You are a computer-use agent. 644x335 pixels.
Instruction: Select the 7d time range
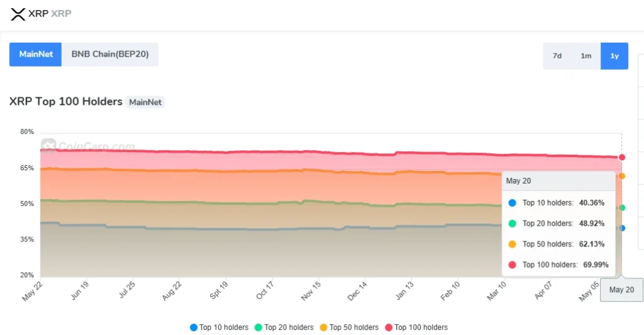coord(557,56)
